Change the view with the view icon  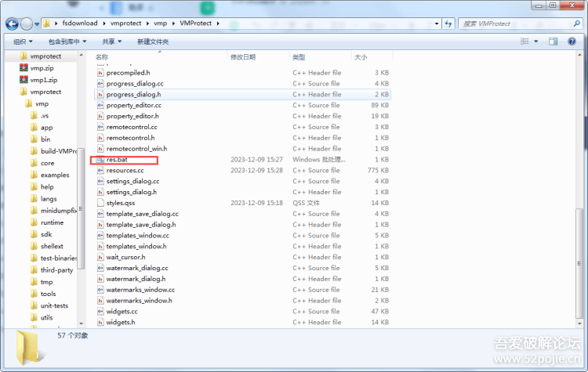pos(524,42)
